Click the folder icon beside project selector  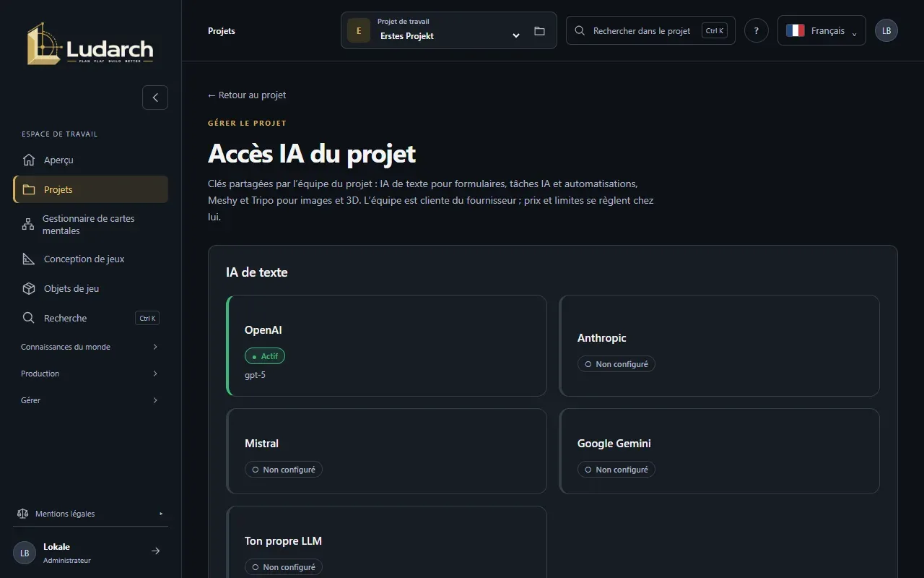point(539,31)
